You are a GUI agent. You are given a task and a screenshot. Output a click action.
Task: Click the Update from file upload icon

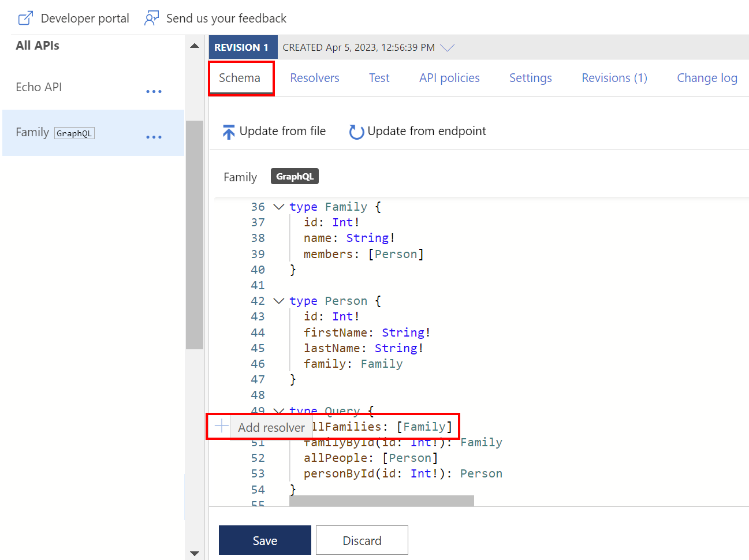click(230, 131)
